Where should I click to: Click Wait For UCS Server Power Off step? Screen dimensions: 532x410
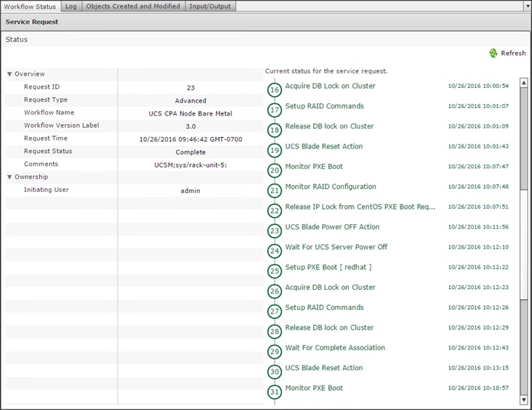[x=336, y=247]
